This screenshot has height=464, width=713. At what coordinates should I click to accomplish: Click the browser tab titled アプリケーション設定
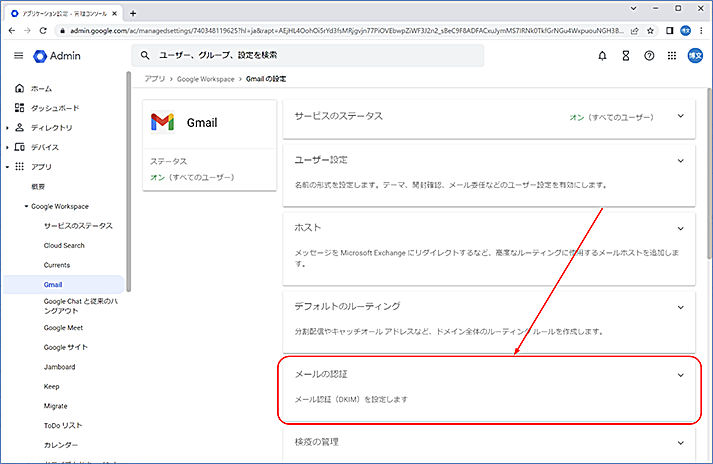point(64,13)
